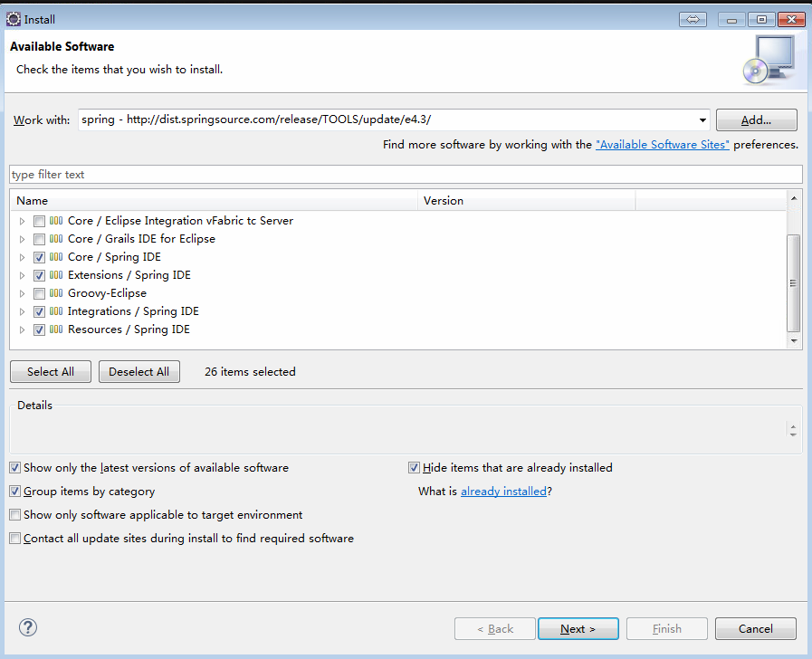Open the Available Software Sites link

pos(663,145)
